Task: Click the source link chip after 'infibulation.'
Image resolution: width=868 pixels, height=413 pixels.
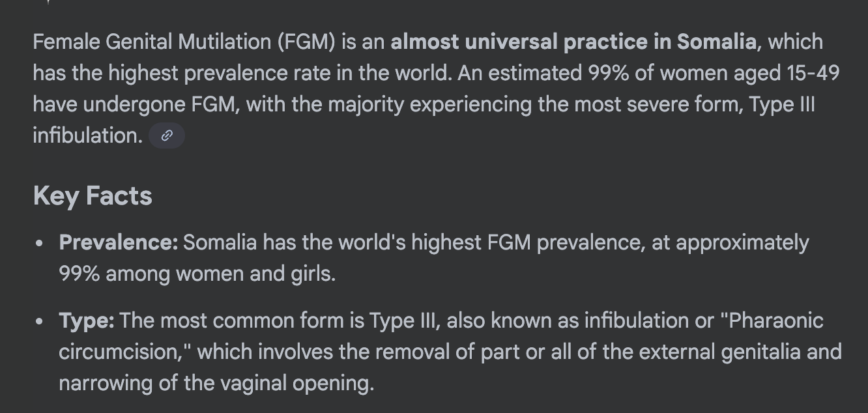Action: [x=167, y=135]
